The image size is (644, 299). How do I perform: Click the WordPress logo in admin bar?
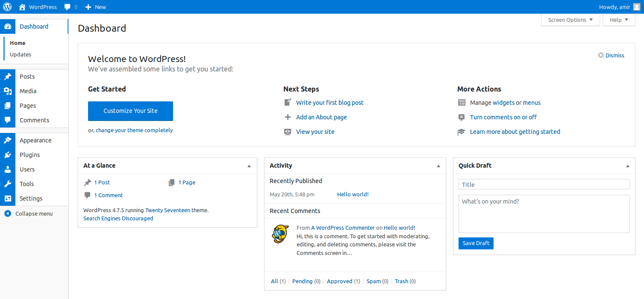click(7, 7)
